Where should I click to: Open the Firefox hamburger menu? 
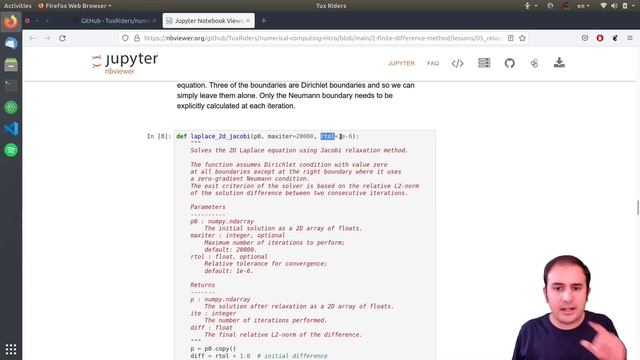(630, 38)
